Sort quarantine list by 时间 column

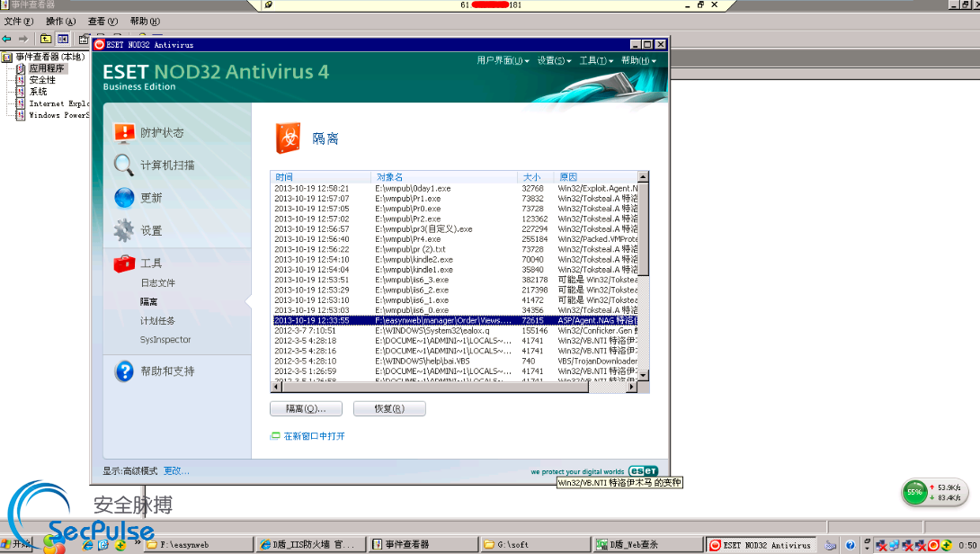321,177
